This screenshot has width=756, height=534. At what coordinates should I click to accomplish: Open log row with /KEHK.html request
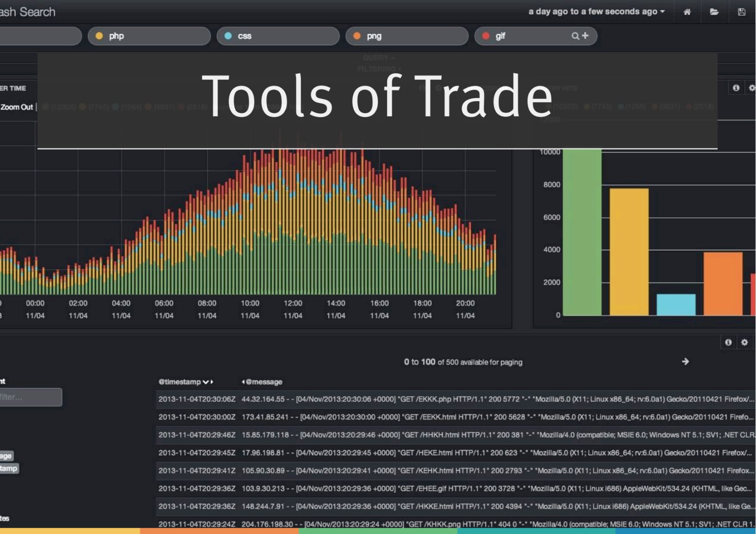pyautogui.click(x=456, y=471)
